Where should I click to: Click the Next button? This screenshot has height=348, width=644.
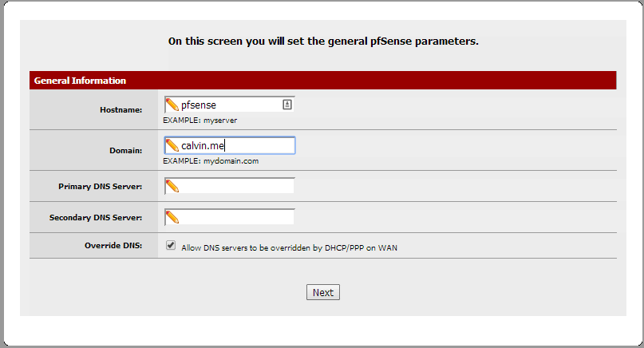323,292
